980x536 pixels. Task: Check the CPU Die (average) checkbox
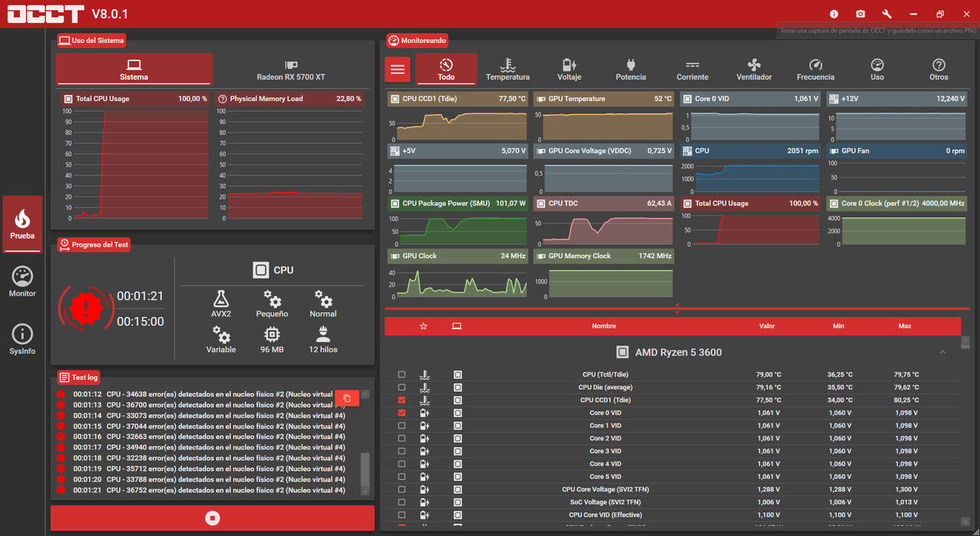(402, 387)
